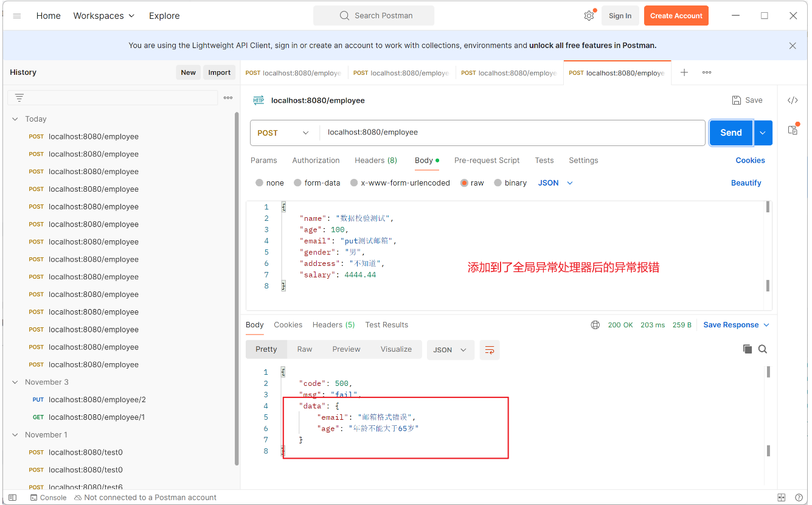Image resolution: width=812 pixels, height=505 pixels.
Task: Select the form-data body option
Action: click(x=317, y=183)
